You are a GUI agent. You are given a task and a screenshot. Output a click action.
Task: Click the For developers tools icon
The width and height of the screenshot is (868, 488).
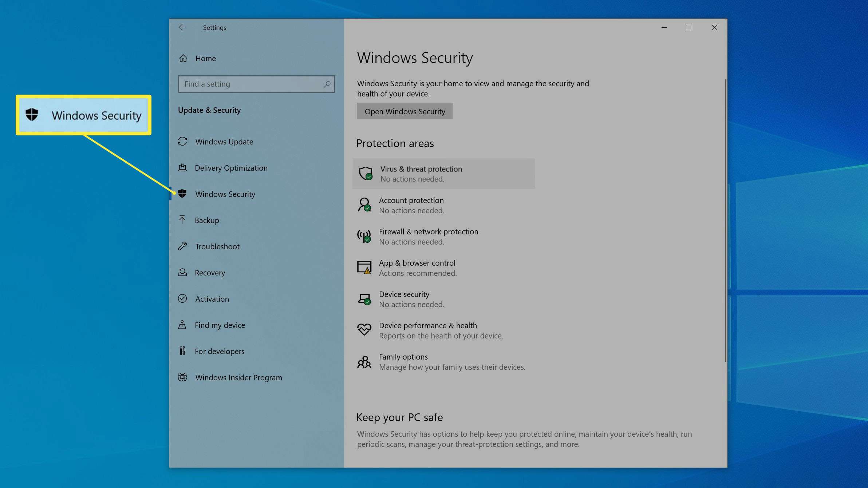(182, 351)
